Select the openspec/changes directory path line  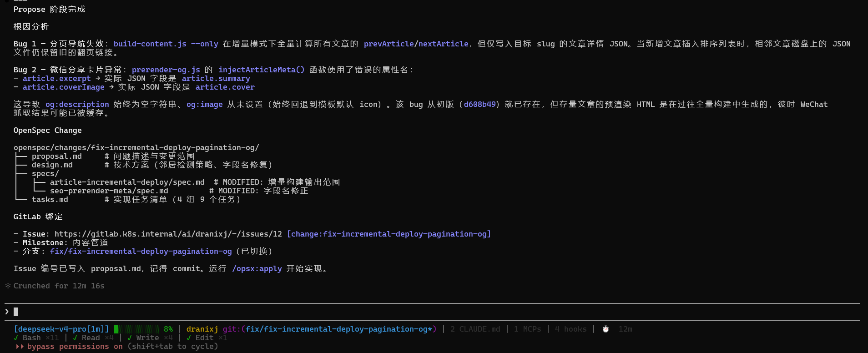tap(136, 147)
